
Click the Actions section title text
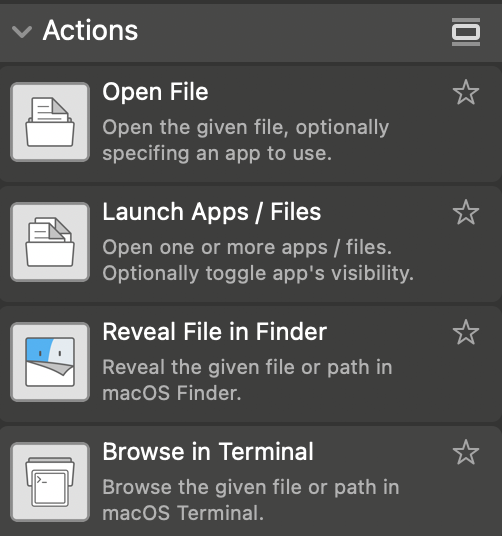[91, 30]
